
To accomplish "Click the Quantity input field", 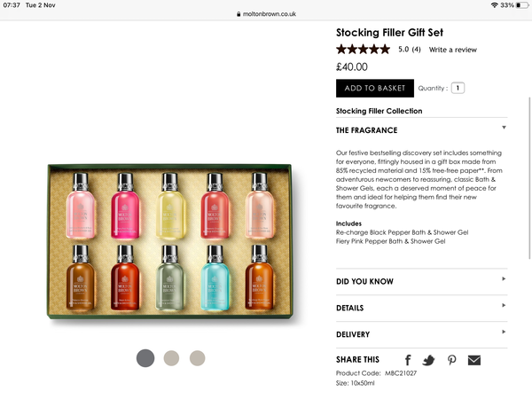I will click(x=458, y=89).
